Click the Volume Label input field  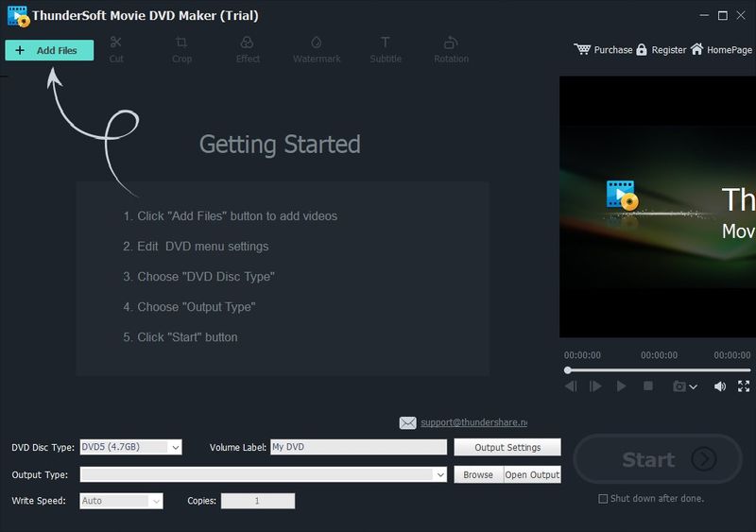coord(358,447)
